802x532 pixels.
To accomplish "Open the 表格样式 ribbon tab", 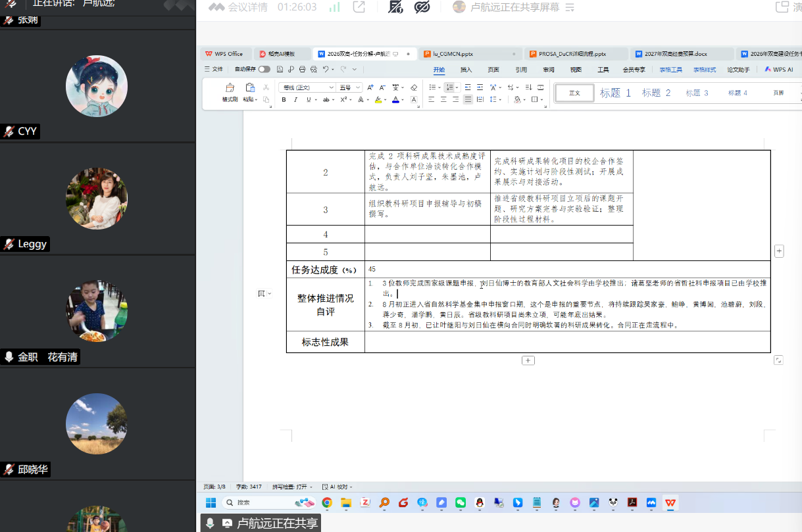I will 705,69.
